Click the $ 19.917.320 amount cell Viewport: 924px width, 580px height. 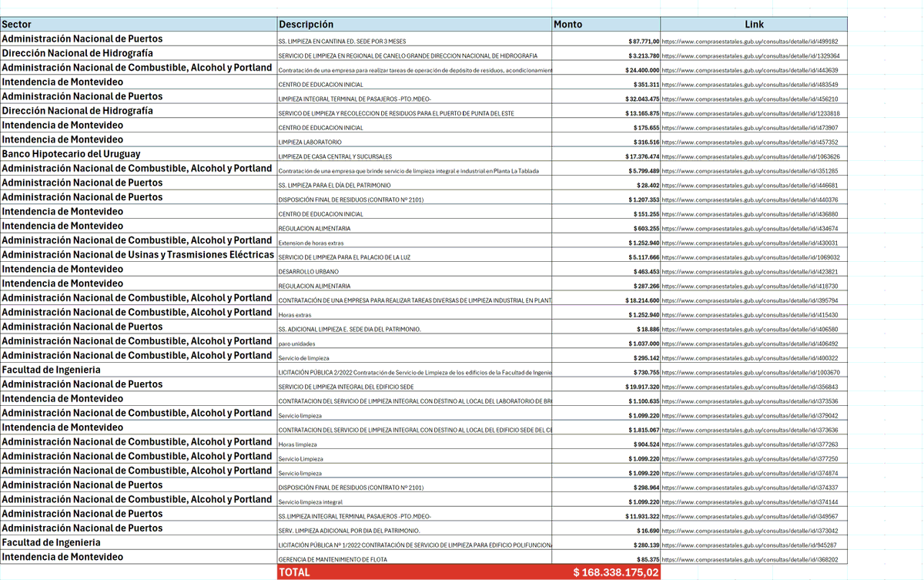pyautogui.click(x=606, y=384)
